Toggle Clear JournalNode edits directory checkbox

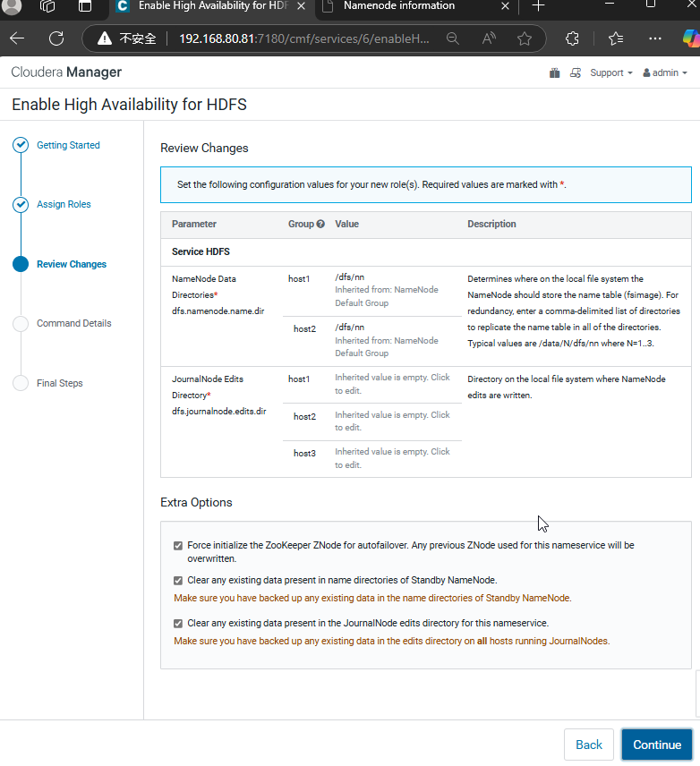coord(178,624)
